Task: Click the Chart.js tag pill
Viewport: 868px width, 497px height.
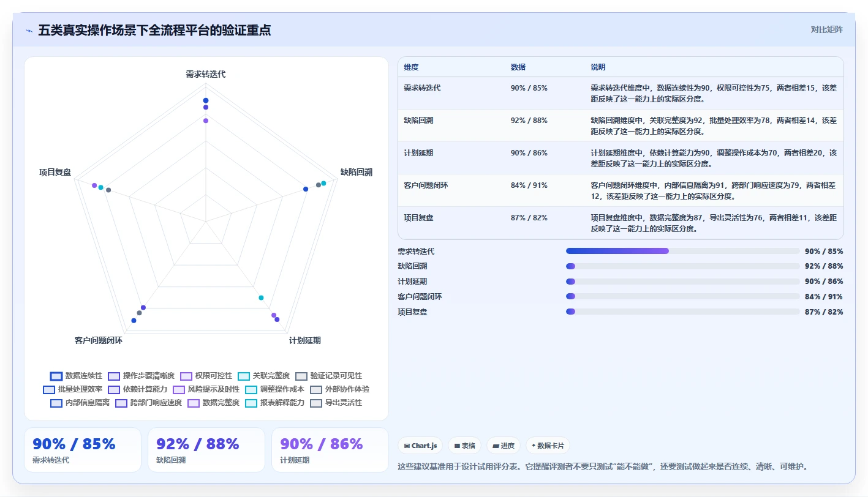Action: pyautogui.click(x=420, y=446)
